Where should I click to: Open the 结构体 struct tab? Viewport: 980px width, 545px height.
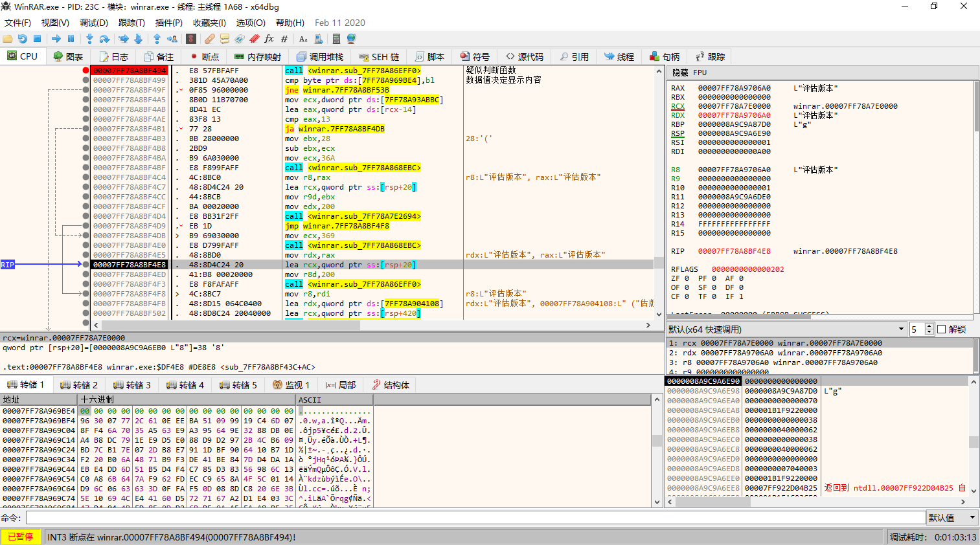point(391,385)
